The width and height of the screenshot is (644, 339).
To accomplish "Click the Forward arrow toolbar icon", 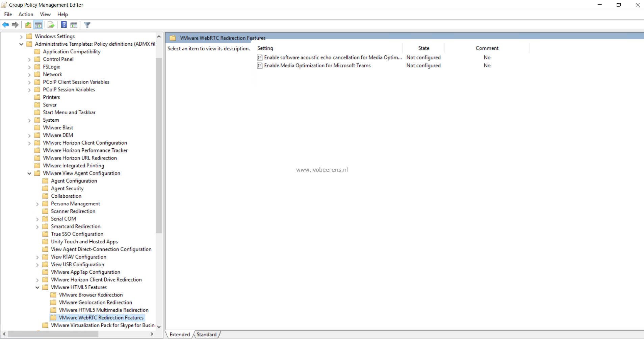I will (15, 25).
